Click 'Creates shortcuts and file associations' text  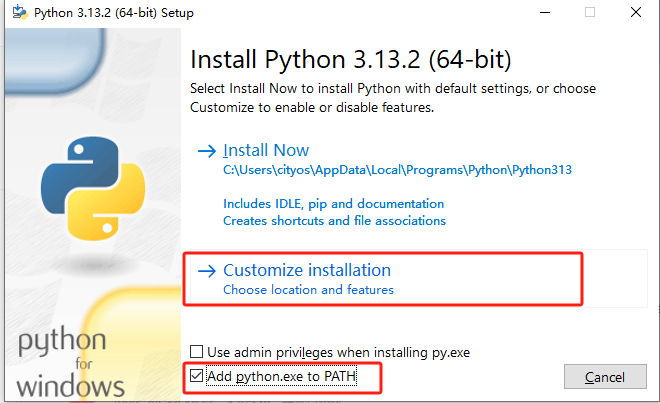click(x=334, y=221)
